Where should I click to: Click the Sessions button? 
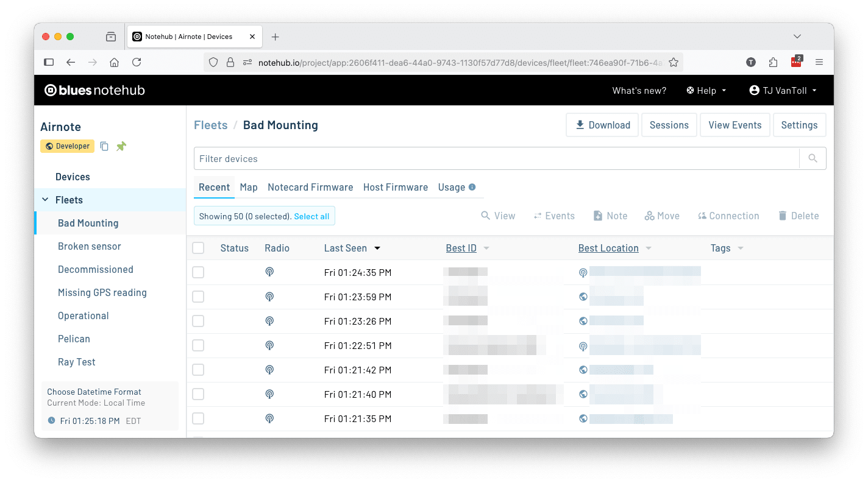669,125
